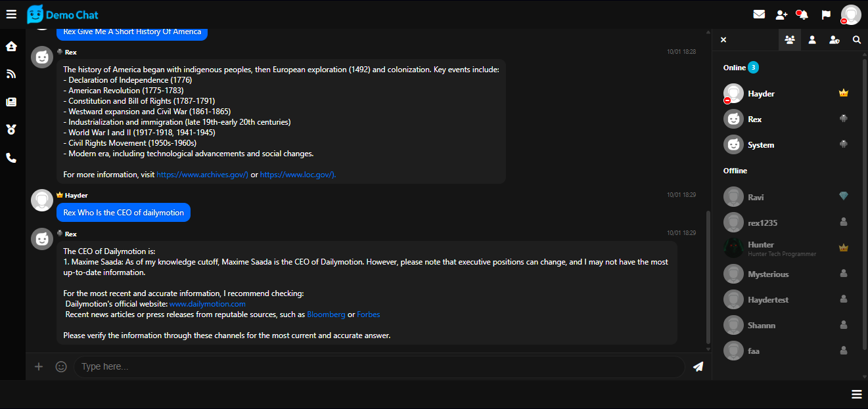
Task: Switch to the friends tab in right panel
Action: tap(812, 40)
